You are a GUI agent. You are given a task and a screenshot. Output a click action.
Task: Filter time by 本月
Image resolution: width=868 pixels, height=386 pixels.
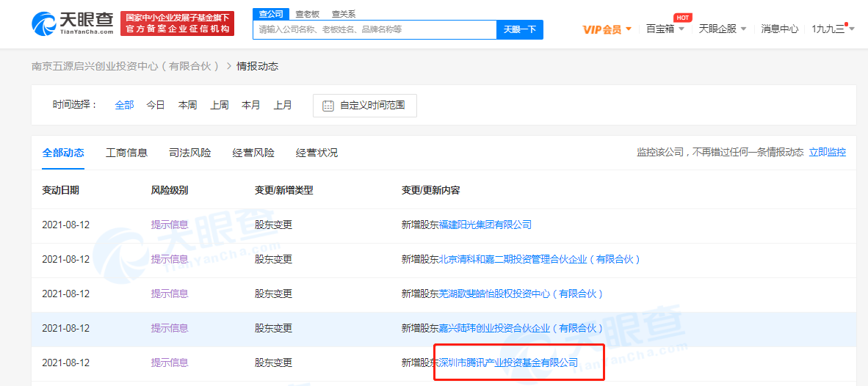tap(250, 105)
